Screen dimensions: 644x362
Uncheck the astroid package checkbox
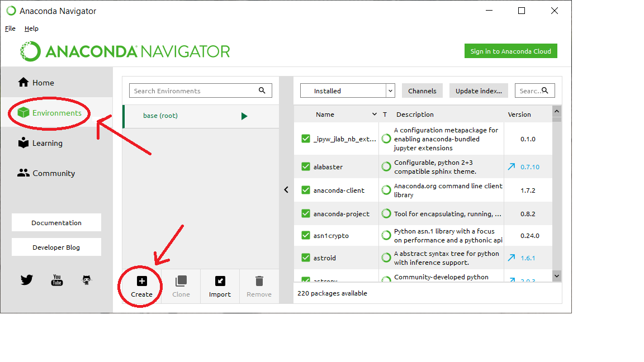click(306, 258)
